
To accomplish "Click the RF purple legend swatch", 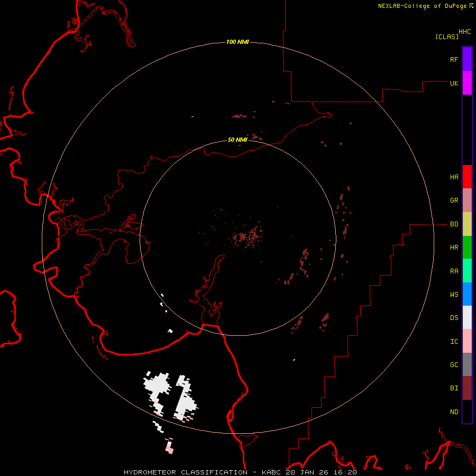I will click(467, 59).
